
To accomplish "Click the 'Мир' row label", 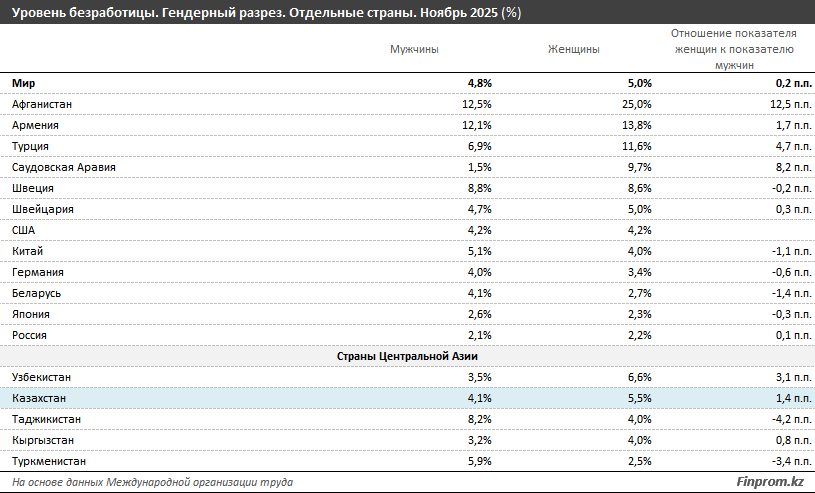I will (x=23, y=83).
